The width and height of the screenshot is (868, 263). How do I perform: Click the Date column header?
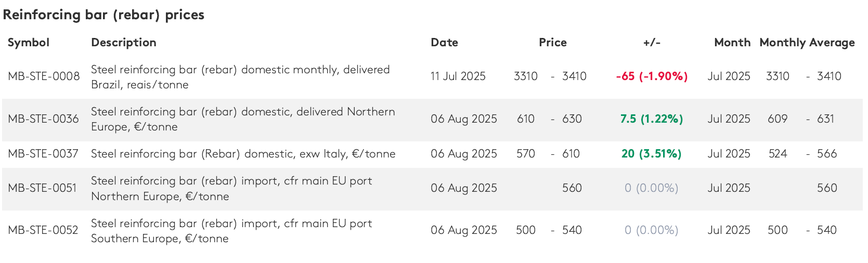point(444,43)
